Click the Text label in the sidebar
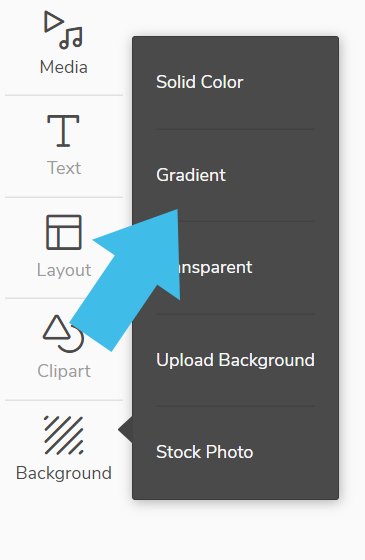Image resolution: width=365 pixels, height=560 pixels. coord(64,168)
